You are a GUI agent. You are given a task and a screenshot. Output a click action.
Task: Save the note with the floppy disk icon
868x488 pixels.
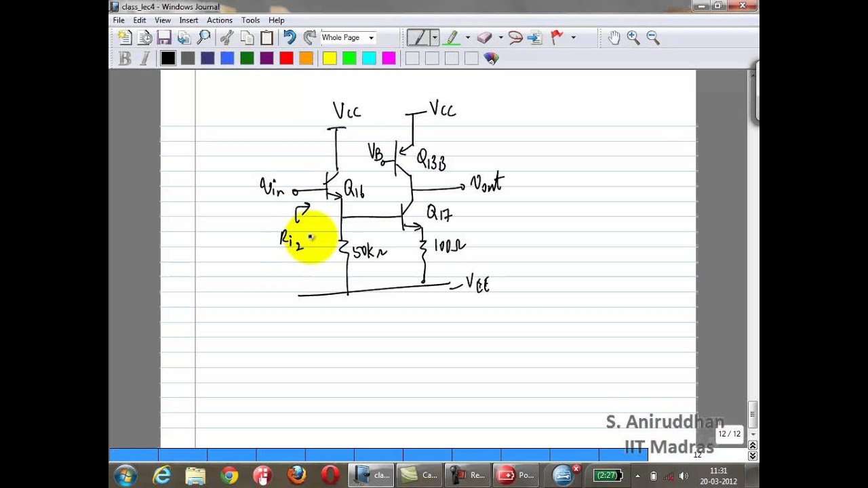pos(164,38)
